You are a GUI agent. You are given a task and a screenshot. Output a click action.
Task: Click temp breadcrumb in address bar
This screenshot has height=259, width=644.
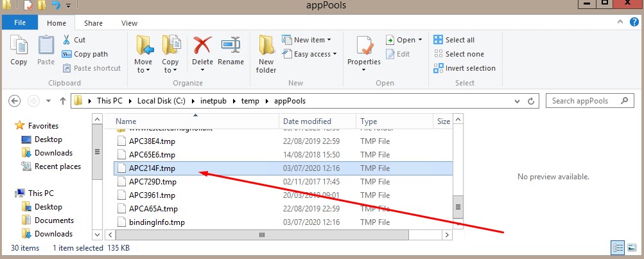[250, 101]
